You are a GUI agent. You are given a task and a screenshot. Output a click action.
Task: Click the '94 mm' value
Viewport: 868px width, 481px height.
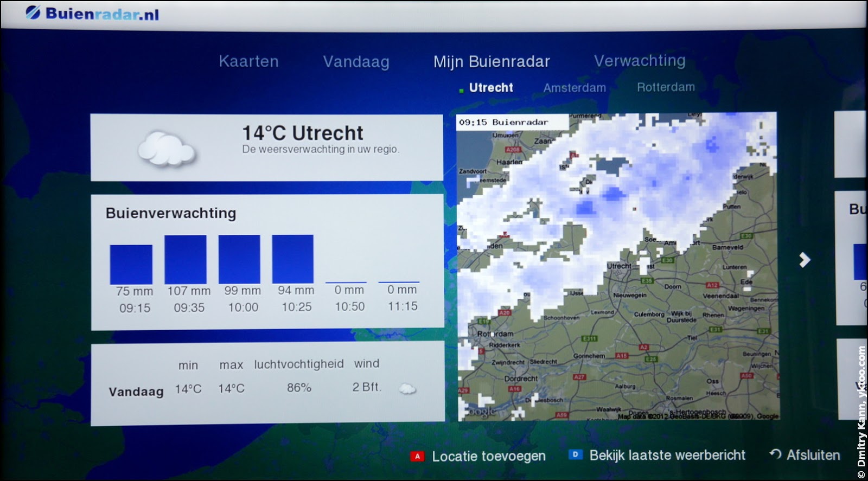pos(296,290)
